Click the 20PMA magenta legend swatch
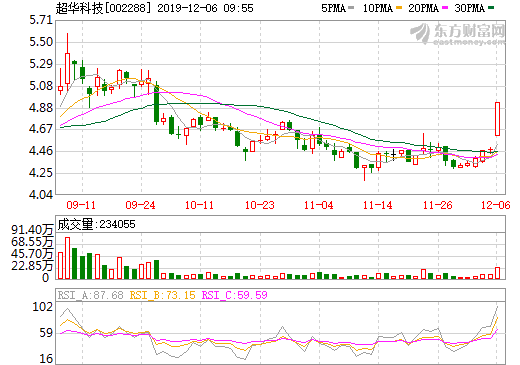 445,7
